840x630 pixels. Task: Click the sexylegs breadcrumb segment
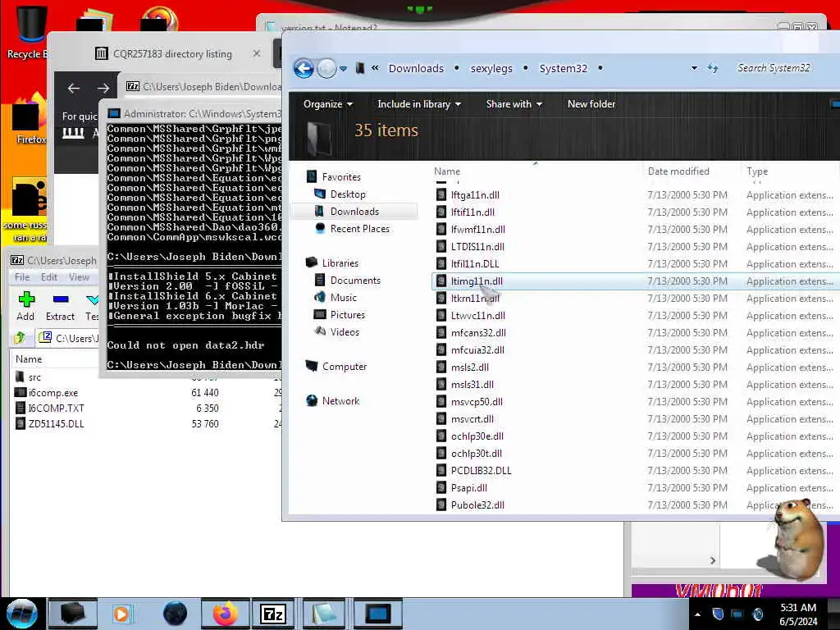pyautogui.click(x=491, y=69)
